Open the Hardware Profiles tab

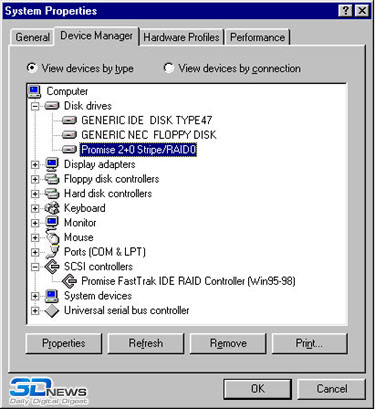click(182, 37)
